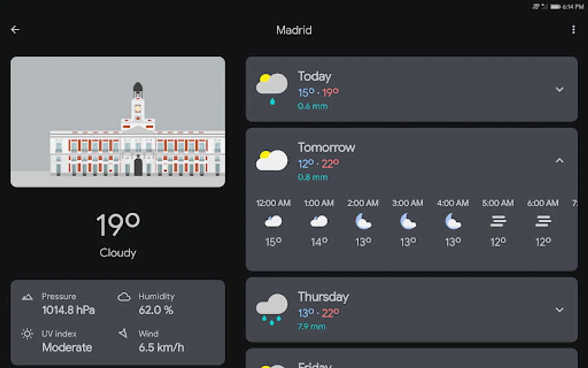Click the 6:00 AM fog icon
588x368 pixels.
click(x=543, y=221)
